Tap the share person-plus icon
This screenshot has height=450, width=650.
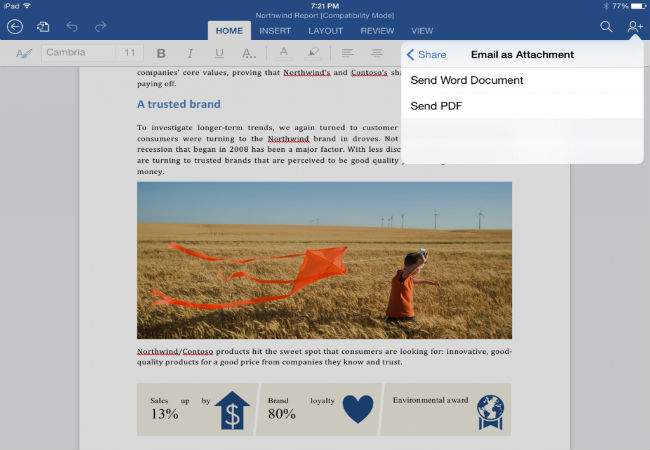click(x=634, y=27)
